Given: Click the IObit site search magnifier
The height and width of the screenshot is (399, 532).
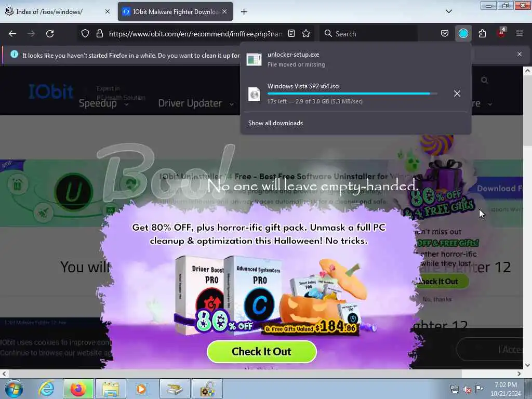Looking at the screenshot, I should click(484, 80).
